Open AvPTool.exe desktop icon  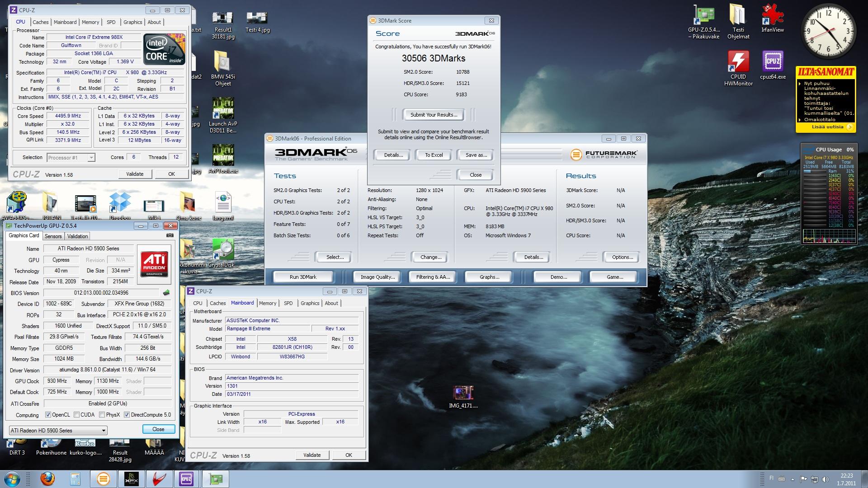click(x=223, y=159)
